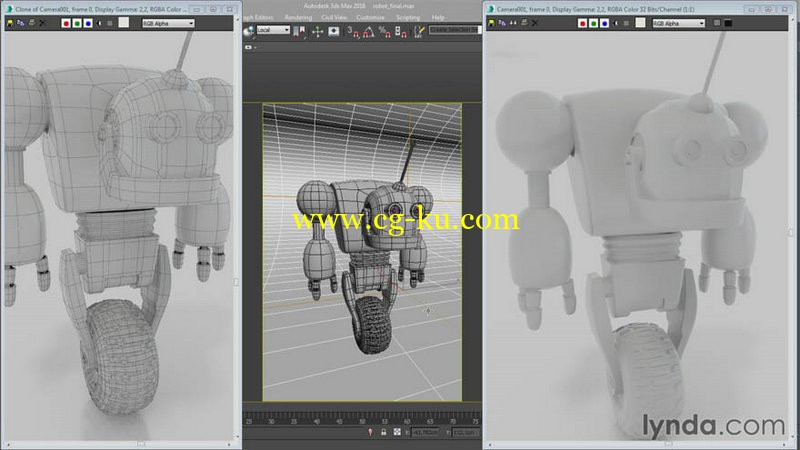The height and width of the screenshot is (450, 800).
Task: Open the Scripting menu
Action: point(408,17)
